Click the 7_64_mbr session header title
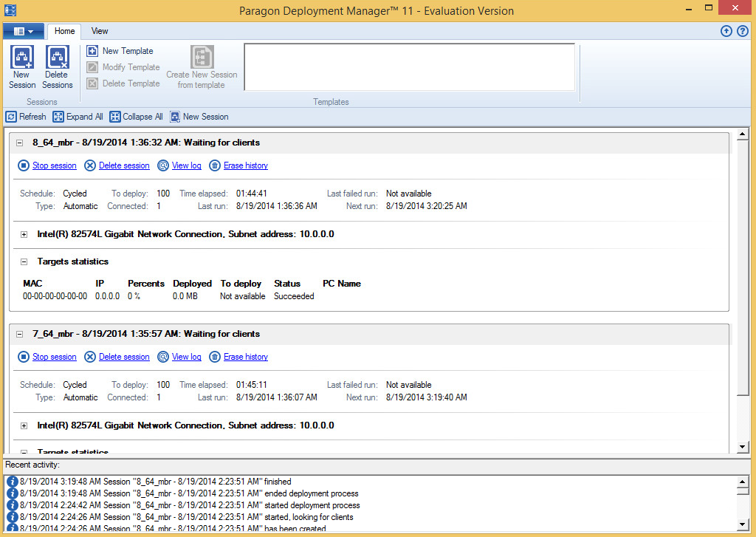The height and width of the screenshot is (537, 756). click(x=146, y=334)
